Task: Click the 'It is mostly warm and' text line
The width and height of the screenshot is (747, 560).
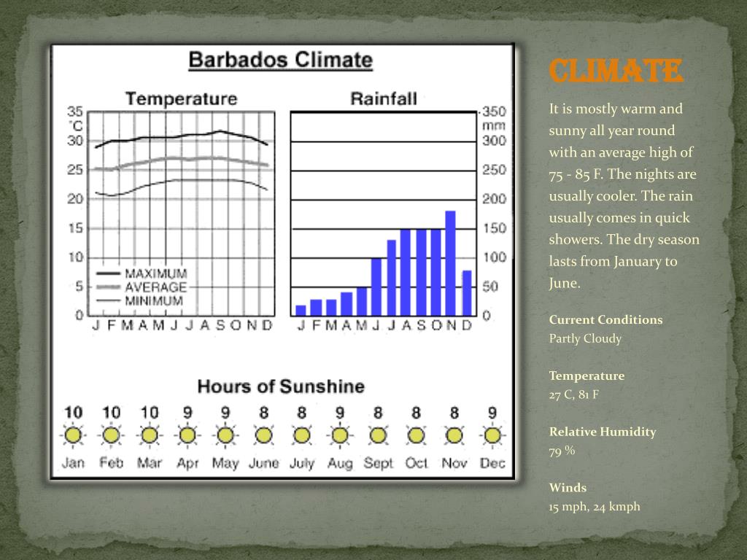Action: pos(616,109)
